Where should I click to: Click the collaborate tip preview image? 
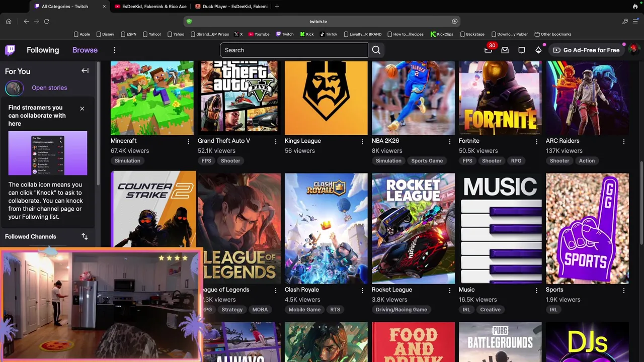pos(48,153)
